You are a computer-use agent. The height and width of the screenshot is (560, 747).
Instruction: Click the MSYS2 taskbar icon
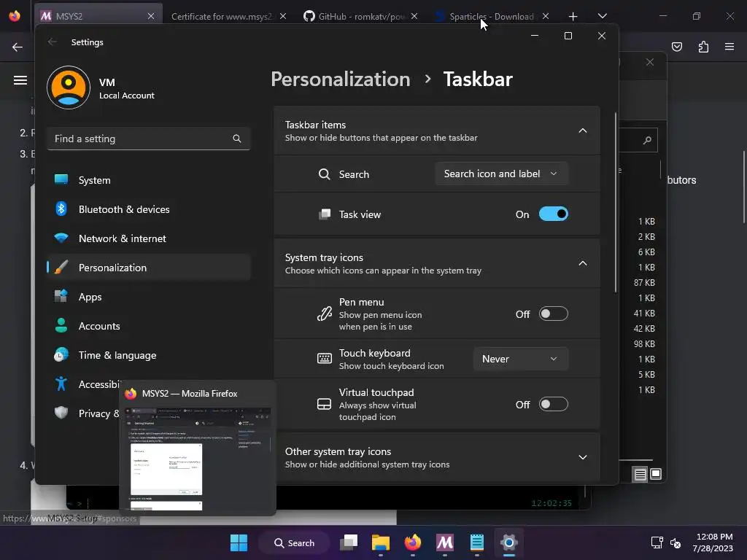pos(445,542)
